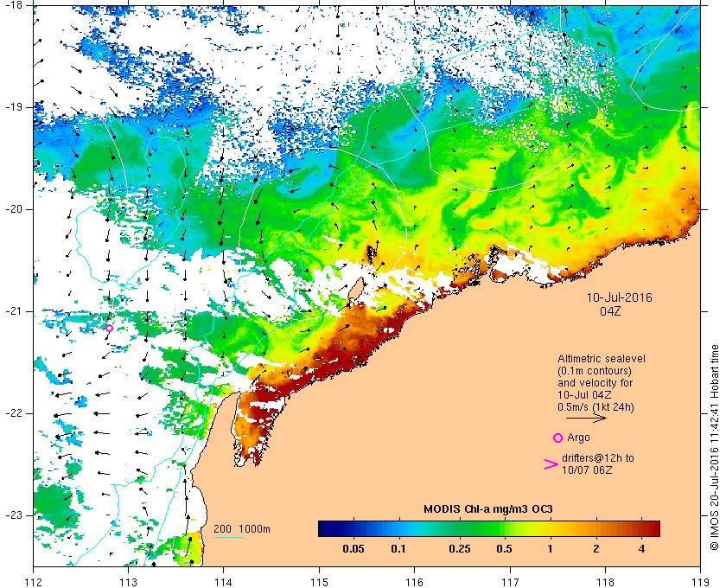
Task: Click the dark blue end of the colorbar
Action: (326, 528)
